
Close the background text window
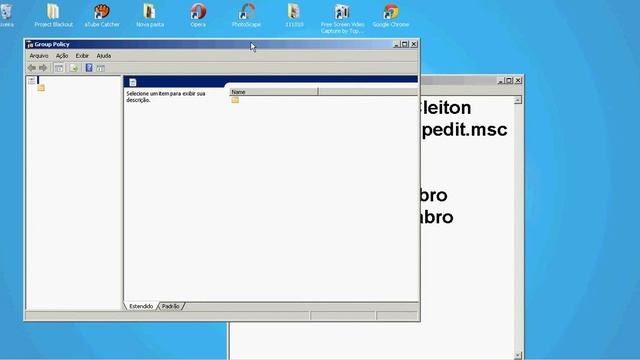518,80
